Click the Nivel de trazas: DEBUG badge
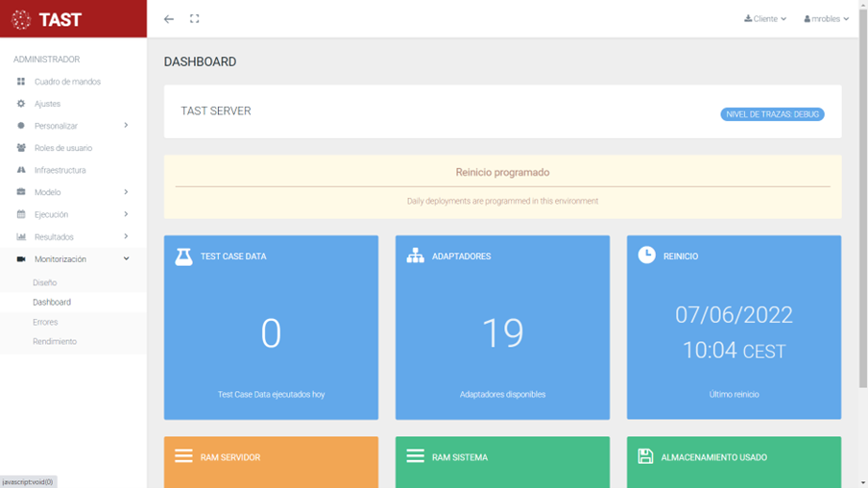Viewport: 868px width, 488px height. [x=772, y=114]
